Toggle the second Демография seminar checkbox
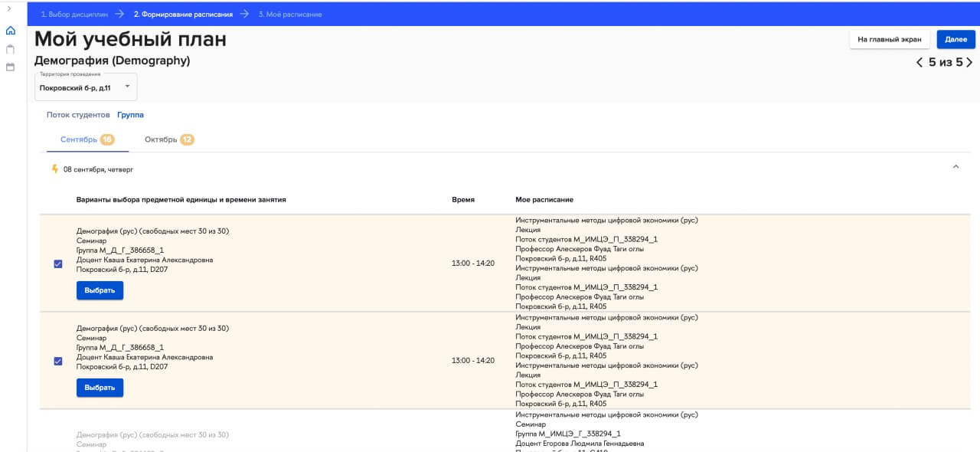The width and height of the screenshot is (980, 452). click(x=58, y=362)
